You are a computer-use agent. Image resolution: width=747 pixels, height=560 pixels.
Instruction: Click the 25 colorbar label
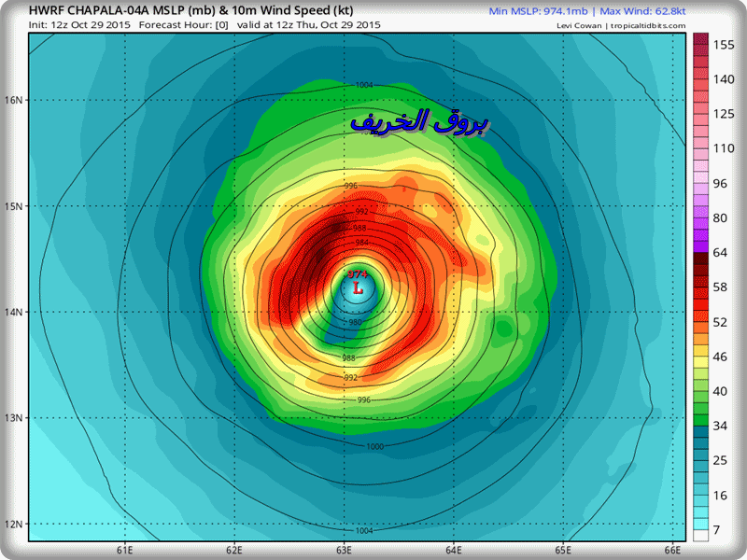coord(720,460)
